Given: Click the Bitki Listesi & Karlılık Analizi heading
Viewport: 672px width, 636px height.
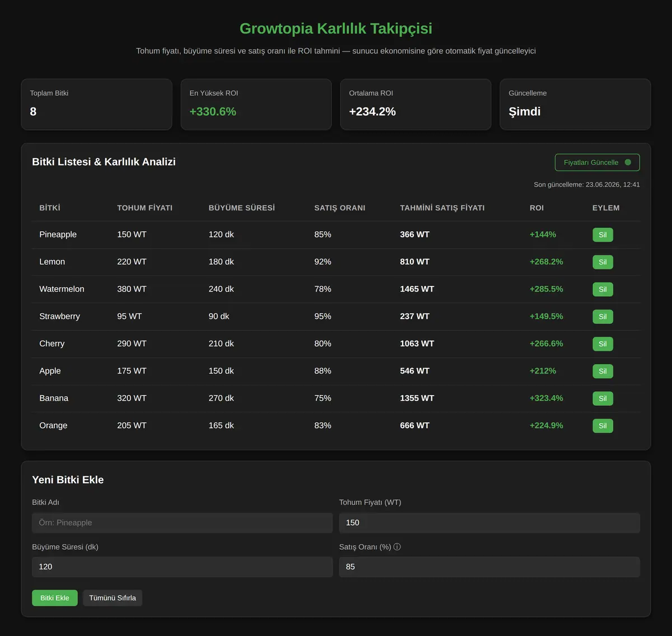Looking at the screenshot, I should pyautogui.click(x=104, y=162).
